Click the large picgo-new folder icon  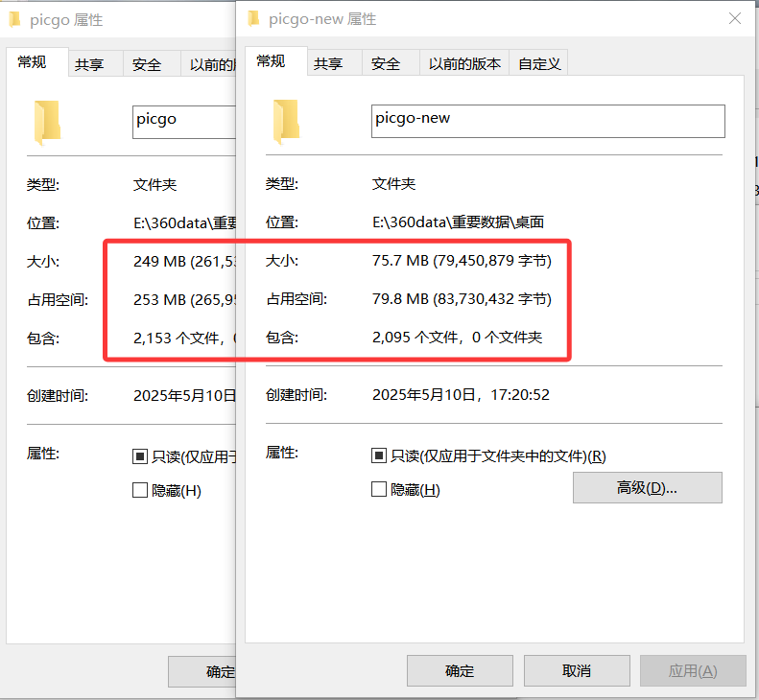coord(286,122)
